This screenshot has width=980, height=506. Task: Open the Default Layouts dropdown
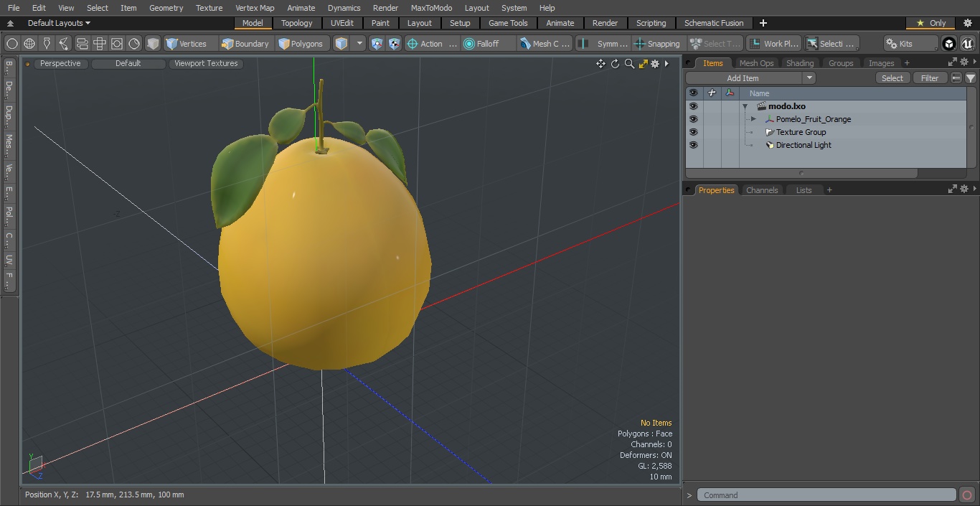point(59,23)
